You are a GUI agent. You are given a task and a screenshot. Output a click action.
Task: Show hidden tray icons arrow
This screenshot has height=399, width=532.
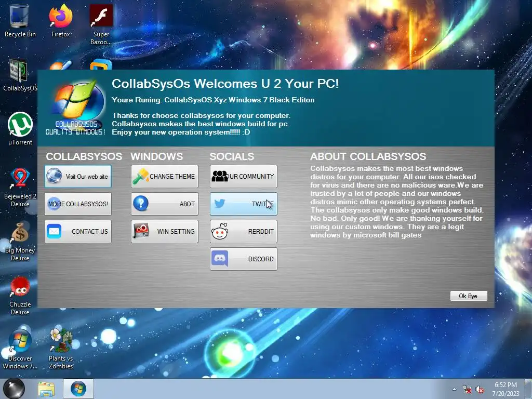(454, 390)
